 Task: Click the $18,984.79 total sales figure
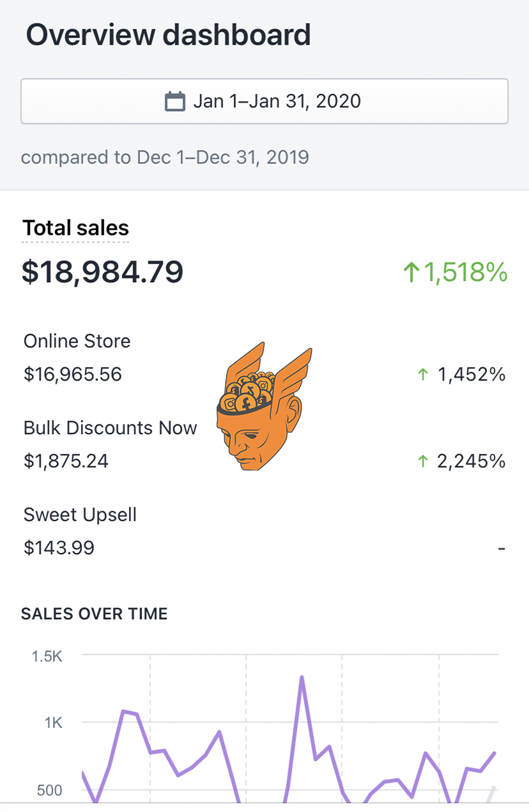click(103, 272)
